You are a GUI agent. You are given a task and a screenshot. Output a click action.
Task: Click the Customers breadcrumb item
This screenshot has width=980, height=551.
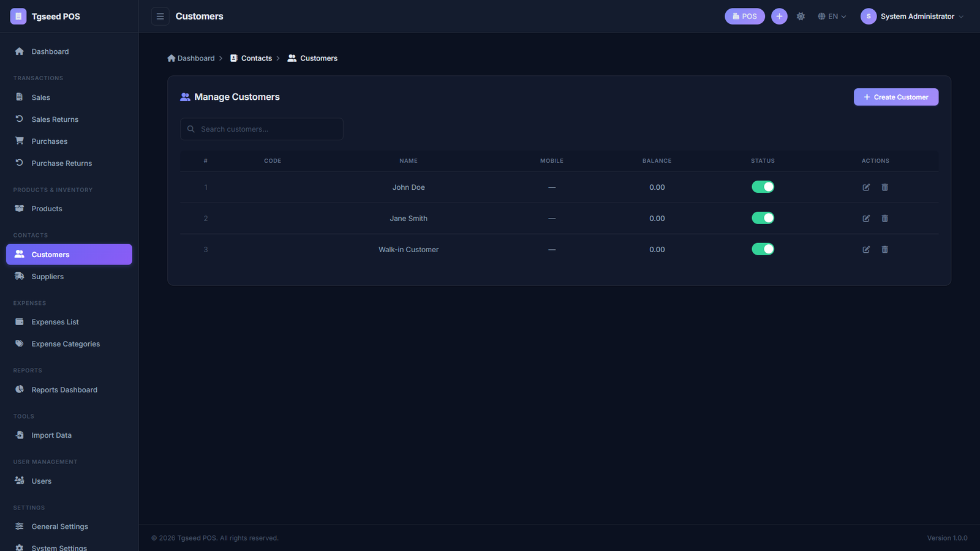pyautogui.click(x=312, y=58)
